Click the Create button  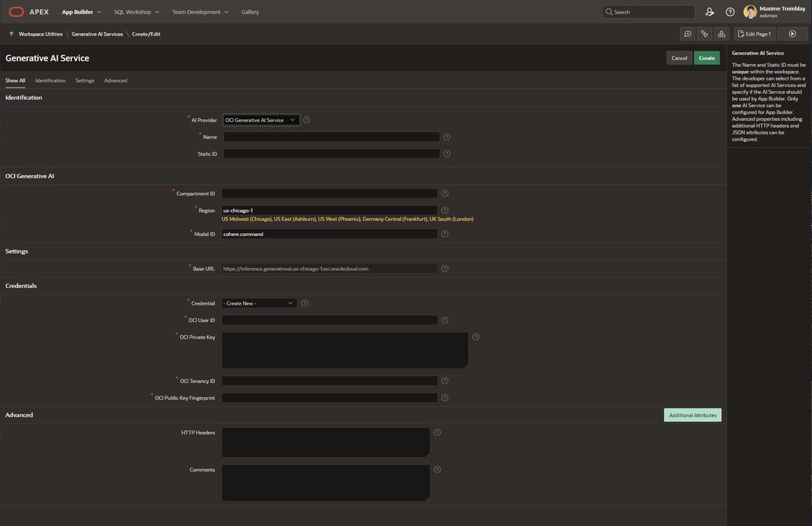(x=706, y=58)
